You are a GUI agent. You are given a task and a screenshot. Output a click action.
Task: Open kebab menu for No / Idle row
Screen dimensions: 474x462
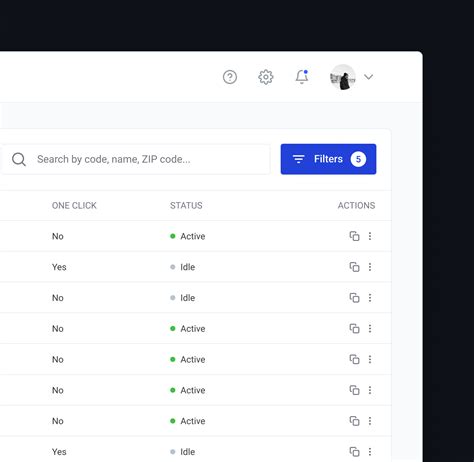pos(370,298)
